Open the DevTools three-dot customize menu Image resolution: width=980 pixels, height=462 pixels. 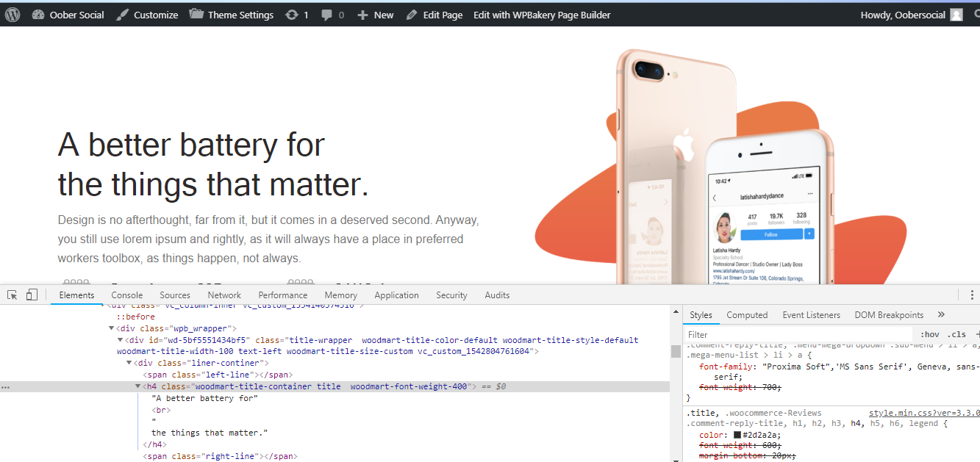click(x=972, y=295)
